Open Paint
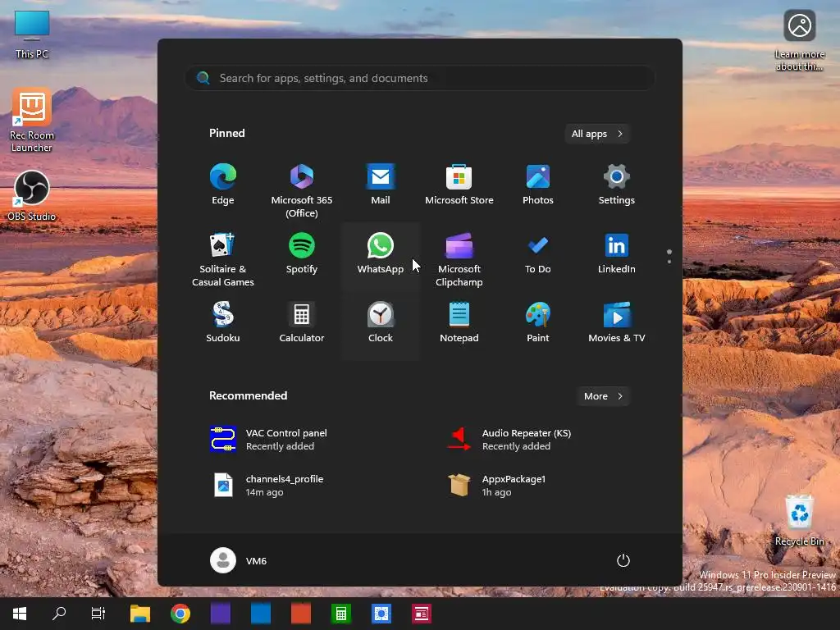Screen dimensions: 840x630 538,322
